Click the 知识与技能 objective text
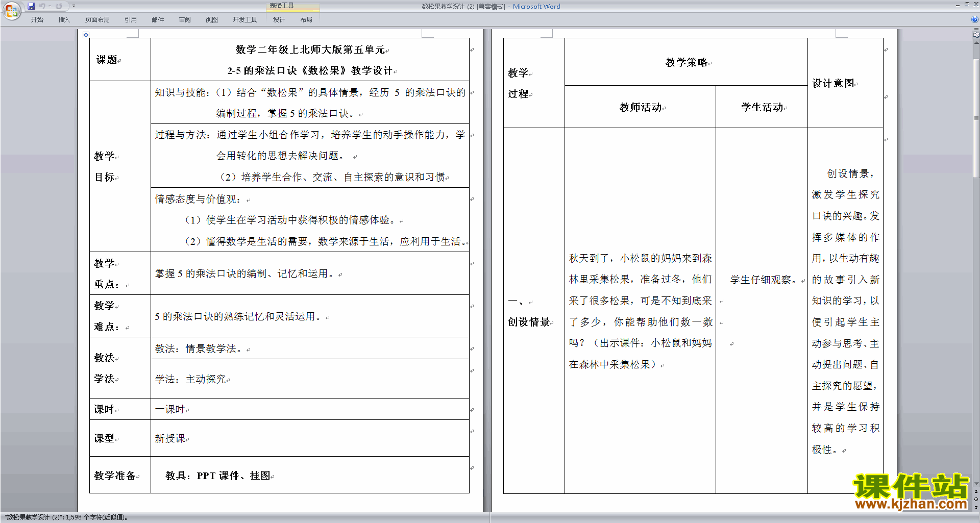The width and height of the screenshot is (980, 523). tap(310, 103)
